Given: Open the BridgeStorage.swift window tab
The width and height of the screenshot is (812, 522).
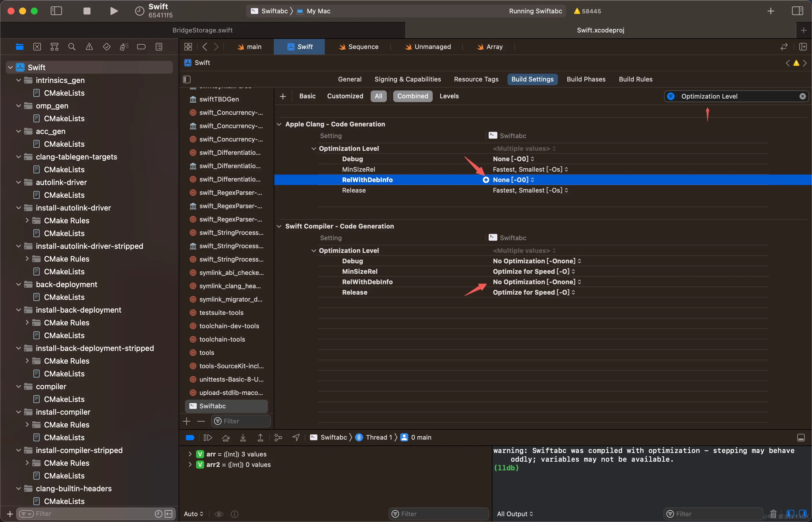Looking at the screenshot, I should (203, 30).
